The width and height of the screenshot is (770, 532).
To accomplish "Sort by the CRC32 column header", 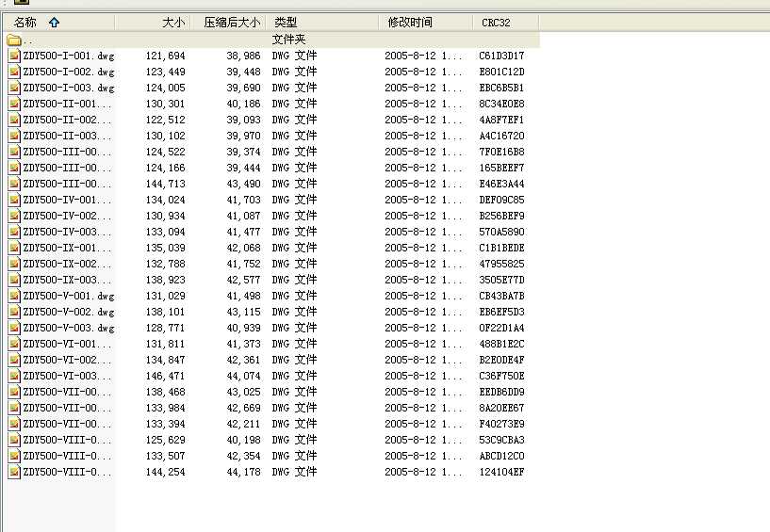I will tap(506, 23).
